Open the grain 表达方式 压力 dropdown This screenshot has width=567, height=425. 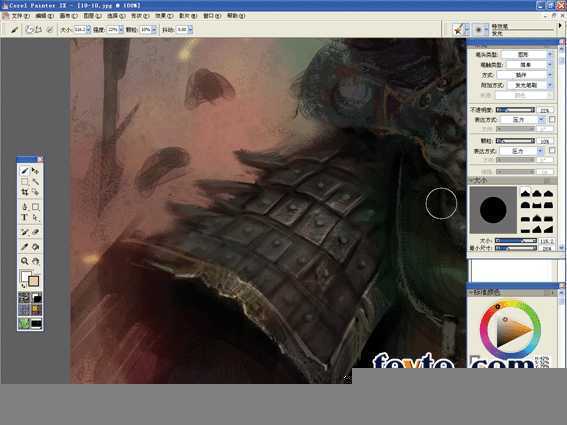pyautogui.click(x=521, y=150)
